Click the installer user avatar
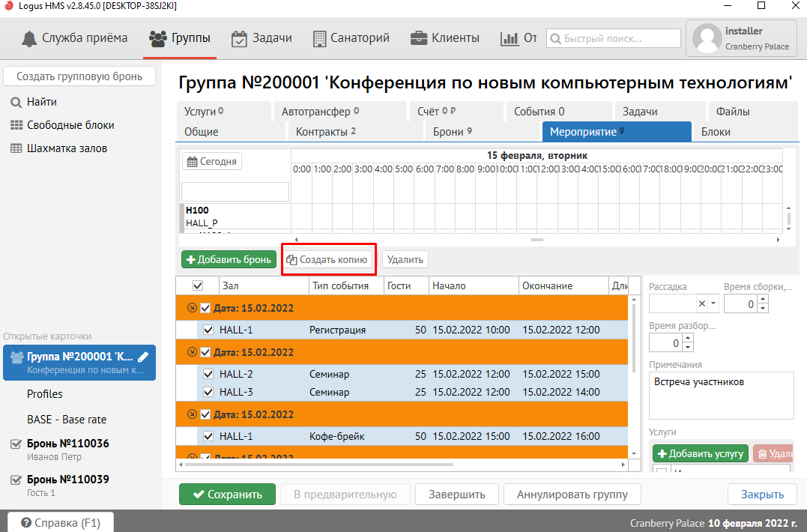 coord(707,38)
